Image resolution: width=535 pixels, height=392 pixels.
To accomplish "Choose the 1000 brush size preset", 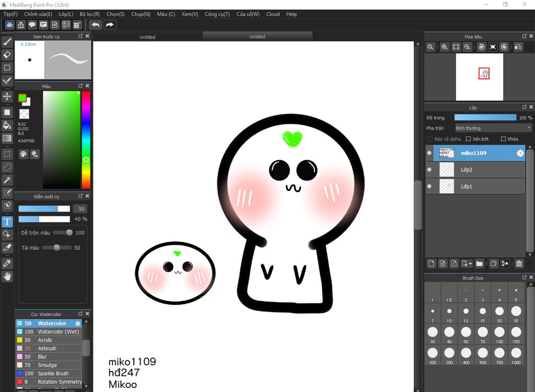I will pos(516,355).
